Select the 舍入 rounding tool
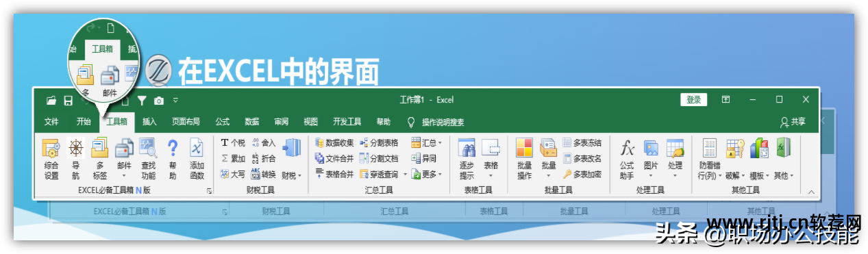The image size is (868, 254). pyautogui.click(x=264, y=143)
